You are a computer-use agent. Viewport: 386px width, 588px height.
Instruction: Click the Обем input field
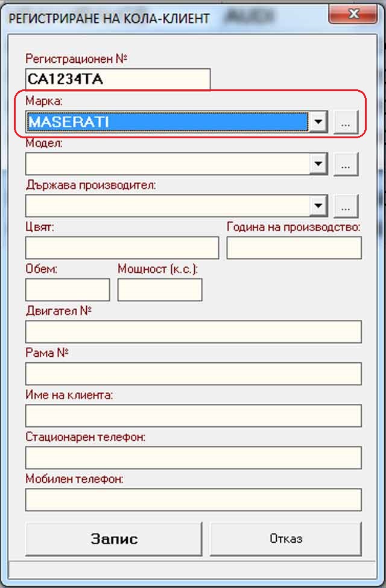point(68,290)
